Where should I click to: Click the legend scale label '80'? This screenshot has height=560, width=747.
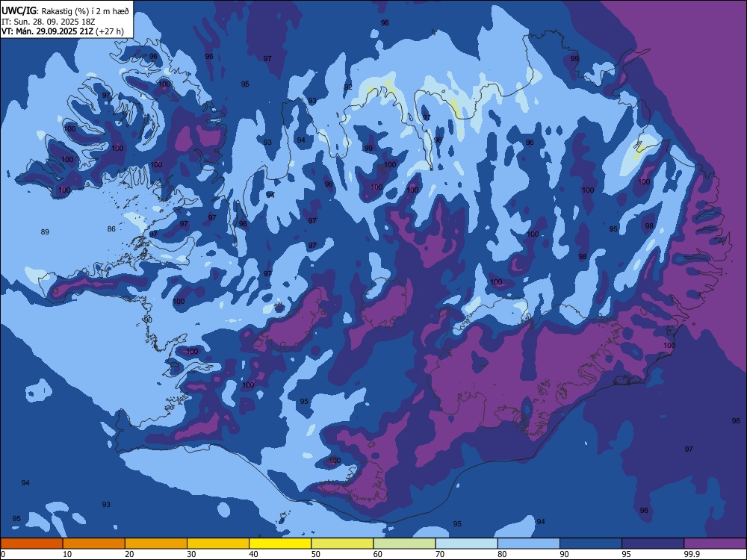pyautogui.click(x=502, y=554)
